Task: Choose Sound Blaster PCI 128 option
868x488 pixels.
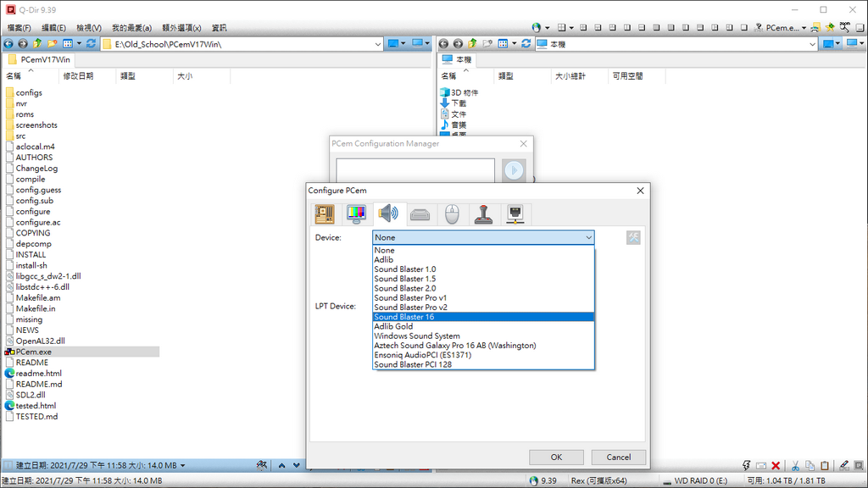Action: click(x=483, y=364)
